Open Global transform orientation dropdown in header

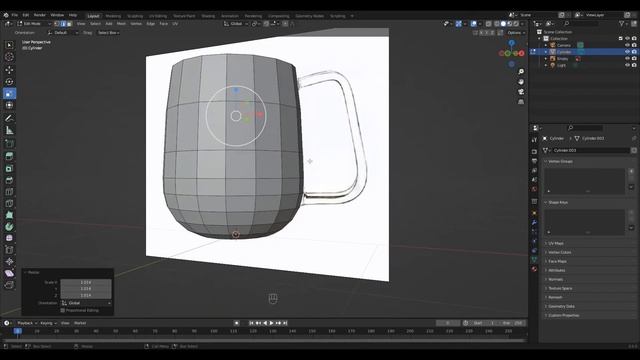pyautogui.click(x=236, y=24)
